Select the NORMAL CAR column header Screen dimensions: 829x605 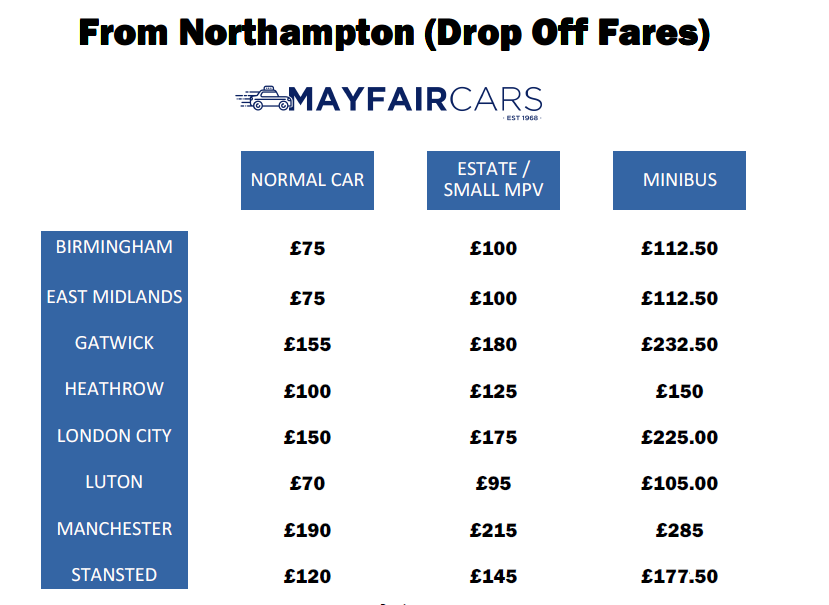307,180
